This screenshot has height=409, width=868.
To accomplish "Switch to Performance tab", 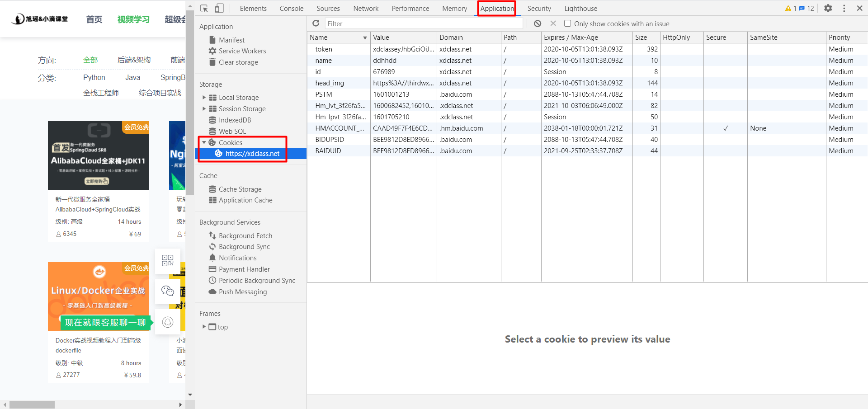I will [410, 8].
